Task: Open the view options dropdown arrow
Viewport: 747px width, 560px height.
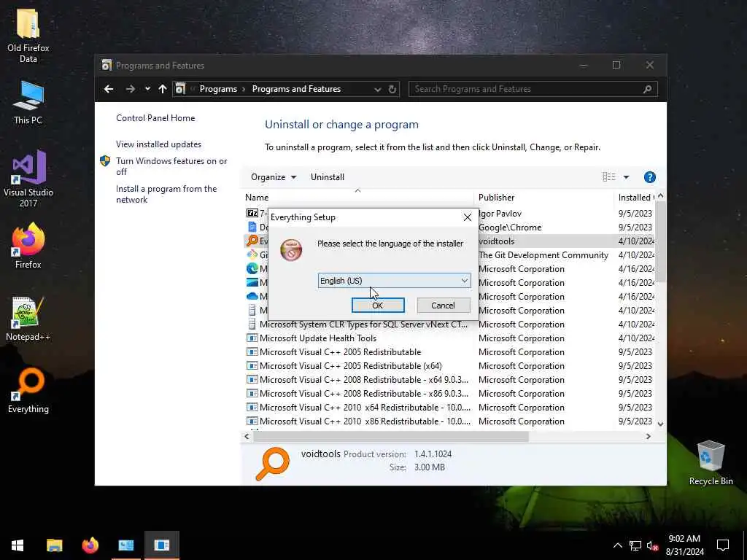Action: tap(626, 177)
